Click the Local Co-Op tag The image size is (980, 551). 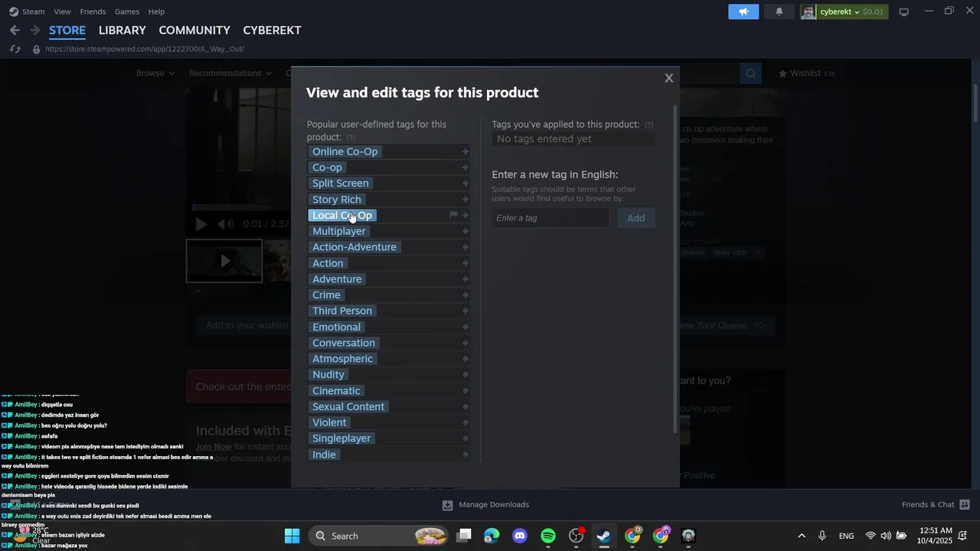tap(342, 215)
